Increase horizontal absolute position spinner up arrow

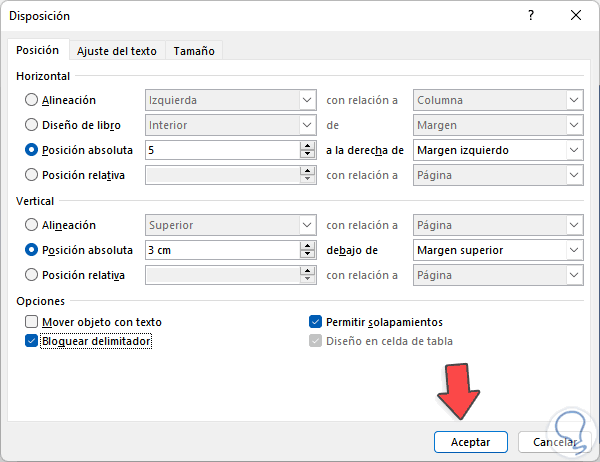307,146
